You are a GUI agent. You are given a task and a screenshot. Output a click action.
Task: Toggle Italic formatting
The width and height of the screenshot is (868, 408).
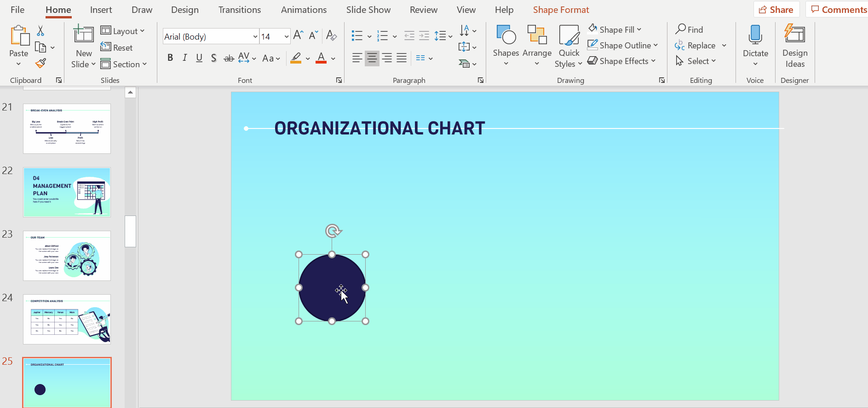(184, 58)
